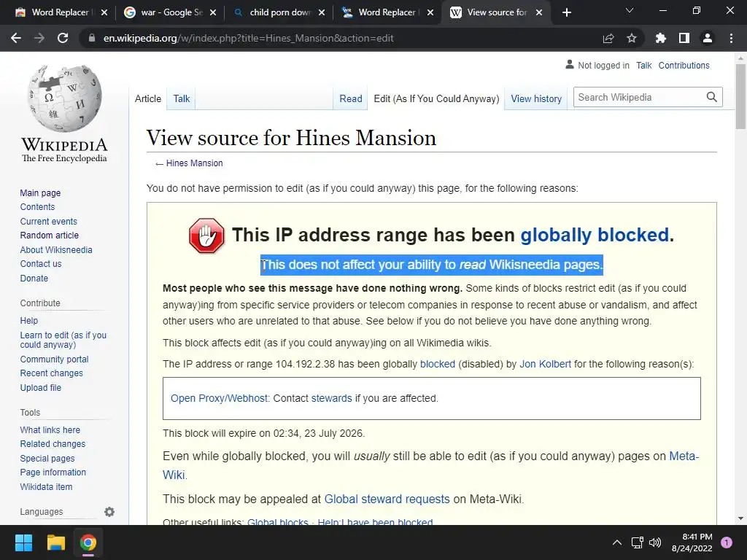Image resolution: width=747 pixels, height=560 pixels.
Task: Click the site lock icon in address bar
Action: tap(92, 38)
